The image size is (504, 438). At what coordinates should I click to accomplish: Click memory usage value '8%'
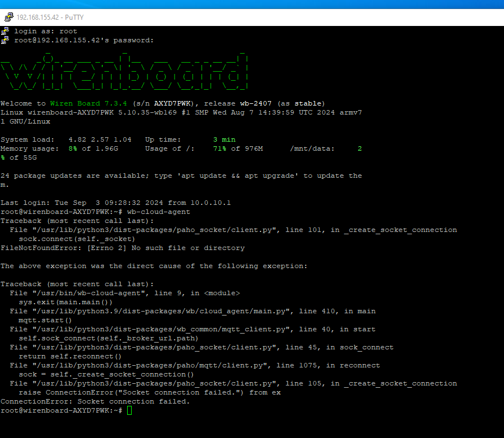73,148
